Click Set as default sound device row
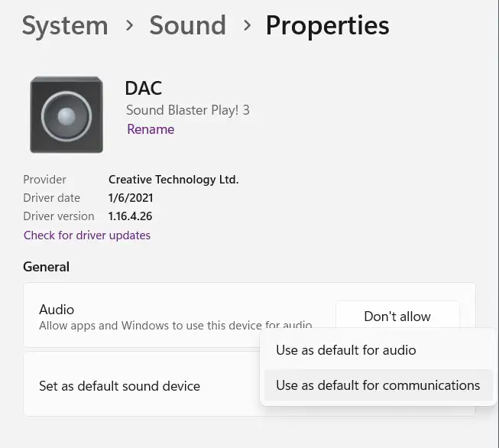The width and height of the screenshot is (499, 448). (x=119, y=386)
